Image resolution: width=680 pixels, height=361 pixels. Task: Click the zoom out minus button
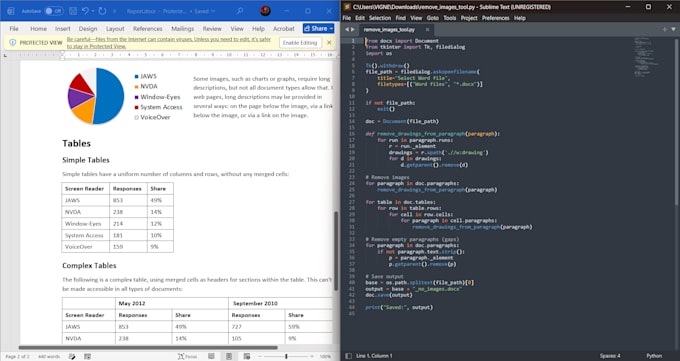click(260, 357)
